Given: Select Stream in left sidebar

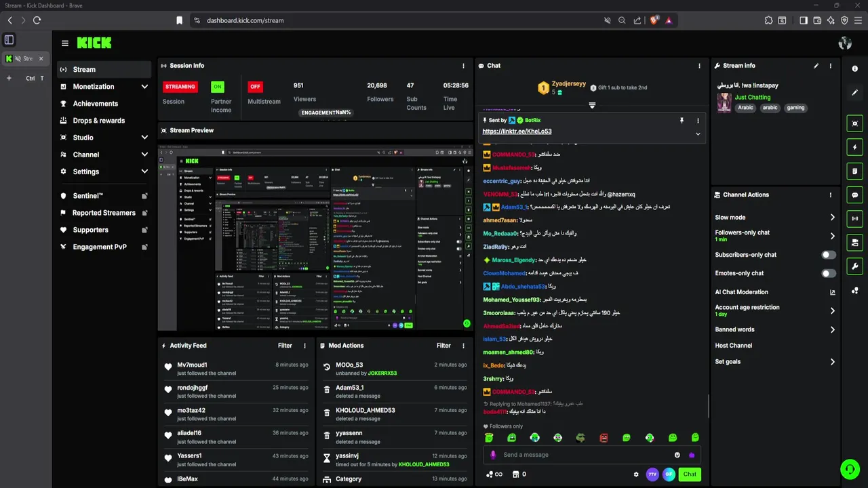Looking at the screenshot, I should 104,69.
